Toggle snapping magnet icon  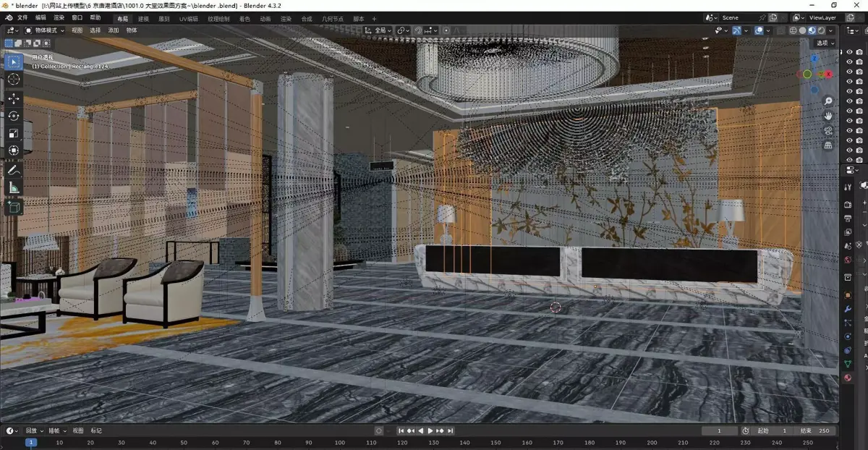(x=419, y=30)
